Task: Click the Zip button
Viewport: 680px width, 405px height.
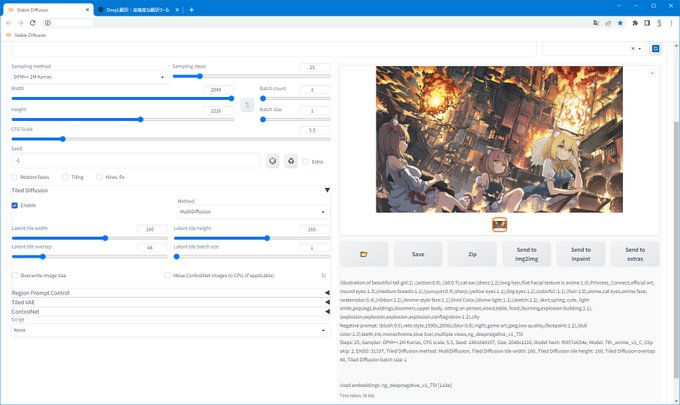Action: coord(472,254)
